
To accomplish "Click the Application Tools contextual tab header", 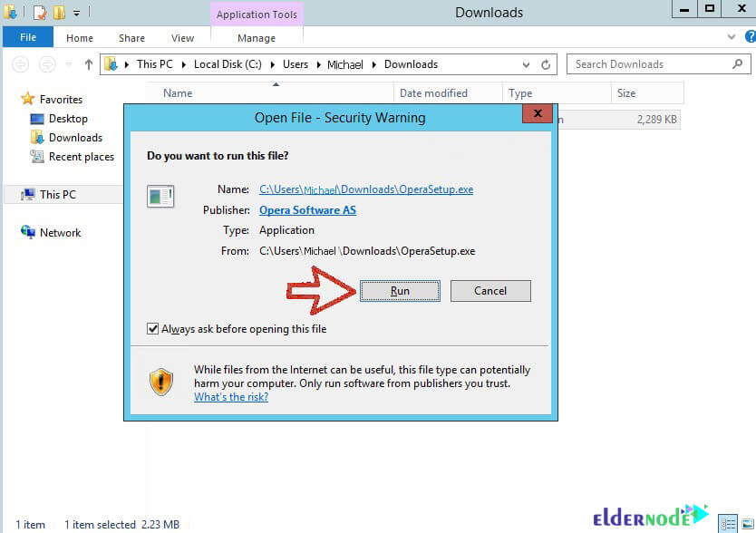I will pos(257,15).
